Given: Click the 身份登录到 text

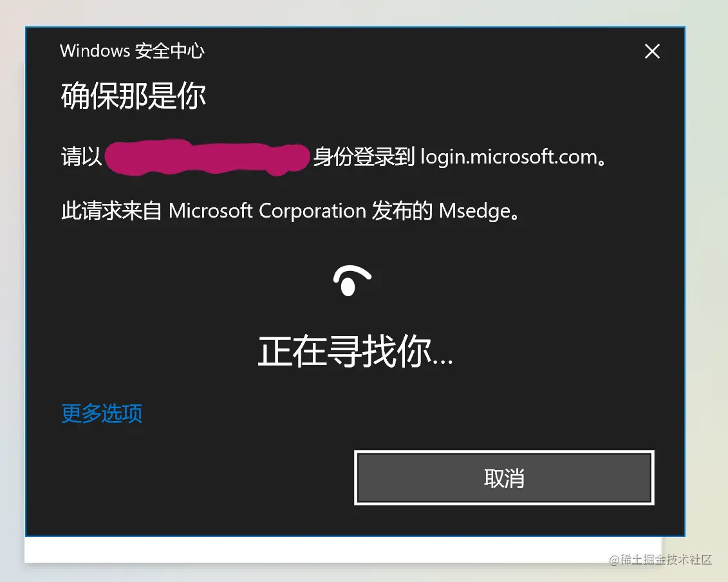Looking at the screenshot, I should 364,156.
